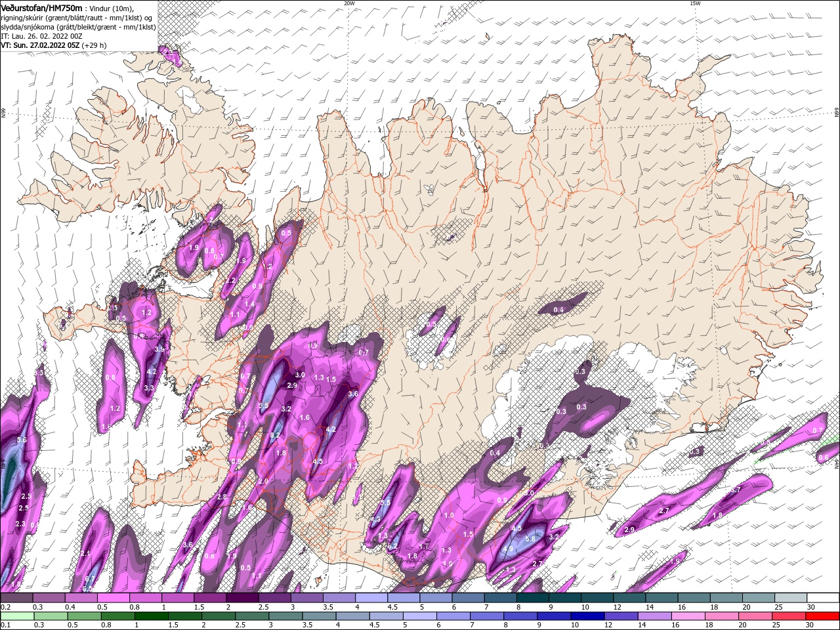Click the 5.6 precipitation value on the map
This screenshot has height=630, width=840.
pos(22,440)
